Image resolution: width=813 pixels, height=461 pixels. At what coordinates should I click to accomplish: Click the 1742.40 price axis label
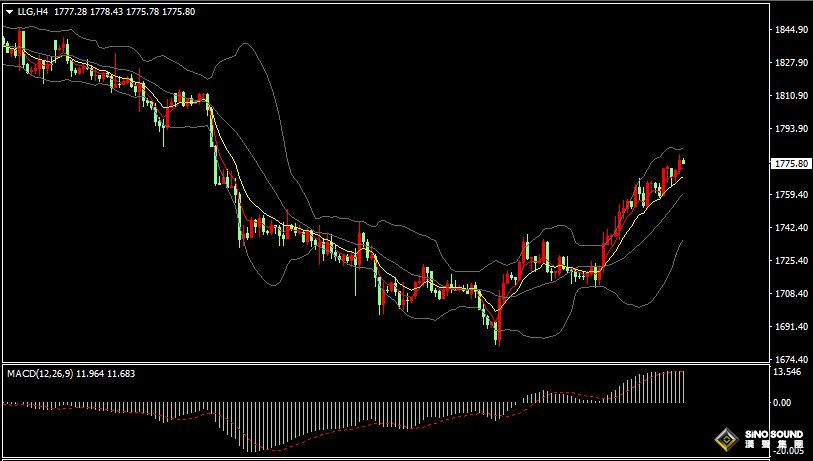point(792,228)
